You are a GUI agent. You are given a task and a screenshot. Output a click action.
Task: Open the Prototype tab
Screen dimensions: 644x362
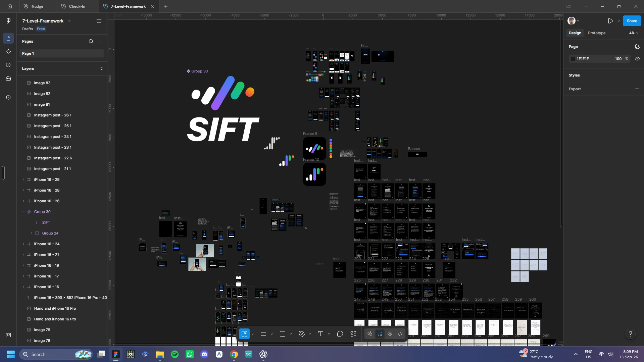[596, 33]
